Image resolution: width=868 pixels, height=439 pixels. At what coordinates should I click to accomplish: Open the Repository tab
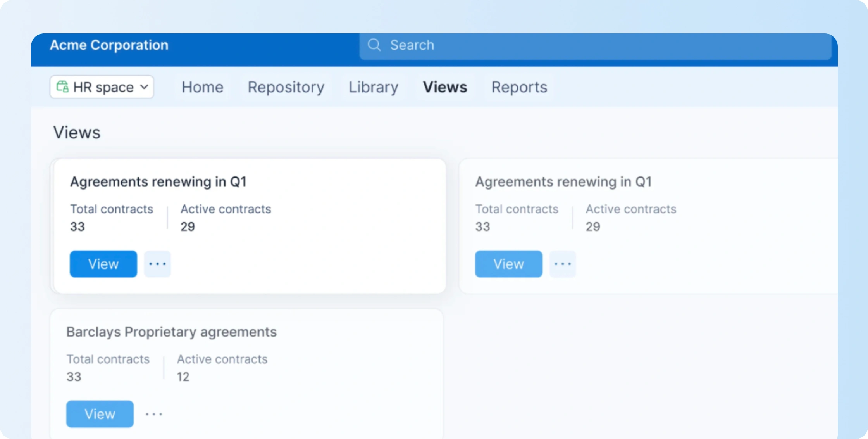(286, 87)
